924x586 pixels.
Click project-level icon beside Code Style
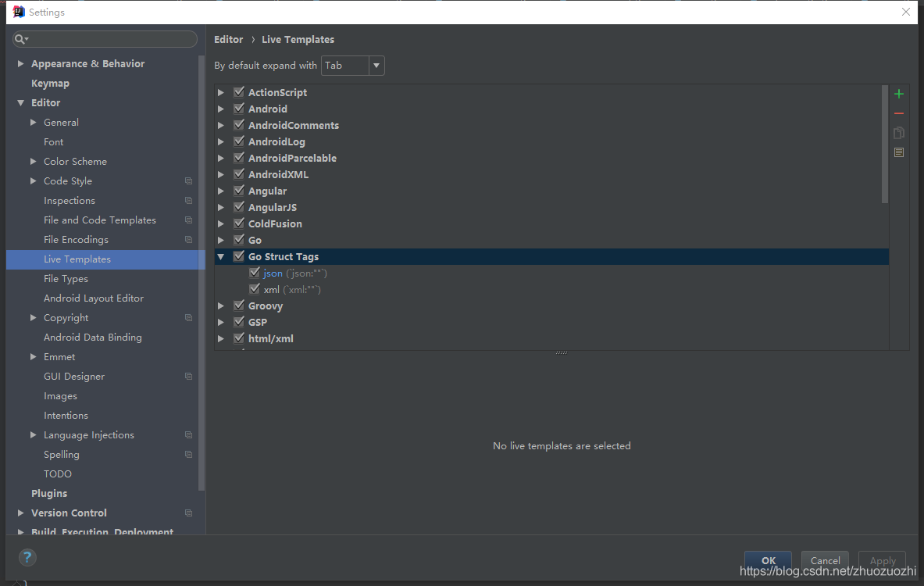click(188, 181)
